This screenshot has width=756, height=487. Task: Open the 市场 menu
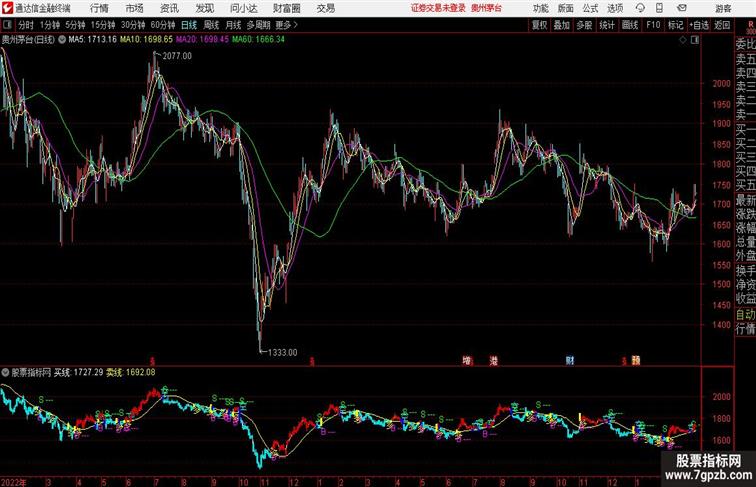tap(135, 8)
